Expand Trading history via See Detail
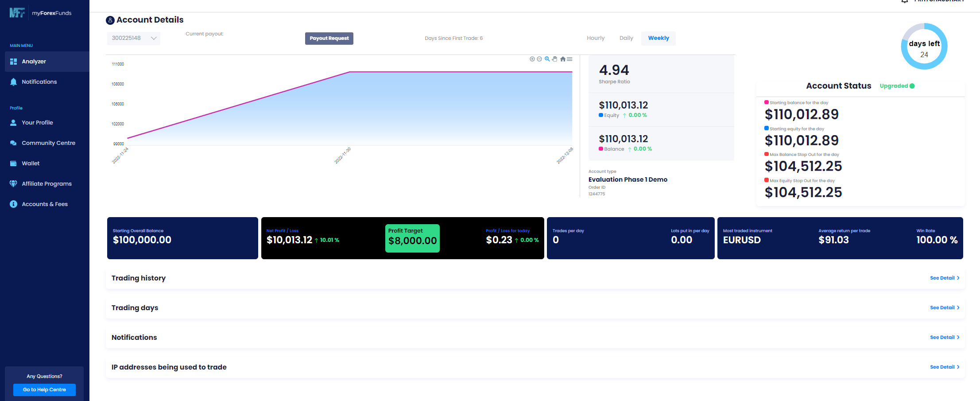 (x=944, y=278)
